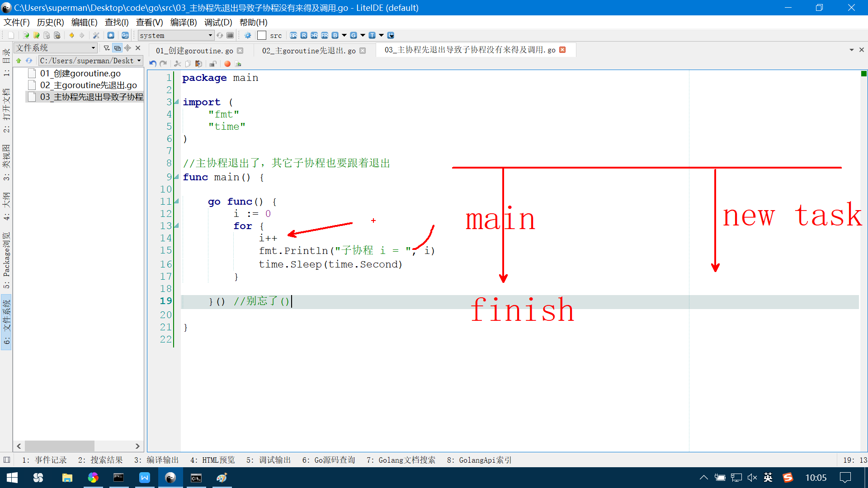
Task: Switch to 02_主goroutine先退出.go tab
Action: (309, 51)
